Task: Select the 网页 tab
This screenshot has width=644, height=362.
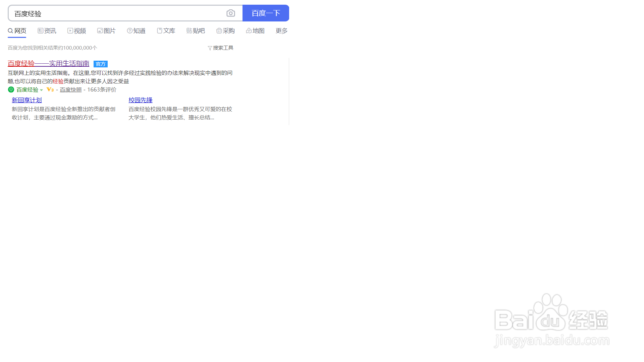Action: (x=17, y=31)
